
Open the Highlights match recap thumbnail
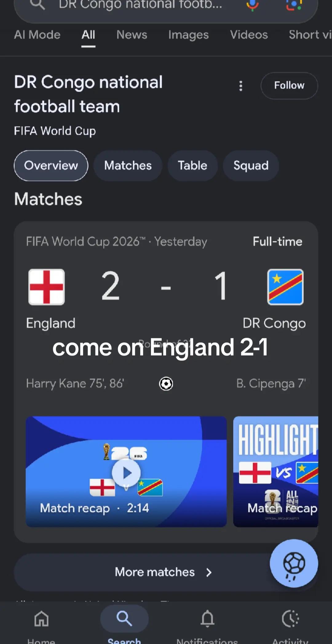[x=276, y=472]
